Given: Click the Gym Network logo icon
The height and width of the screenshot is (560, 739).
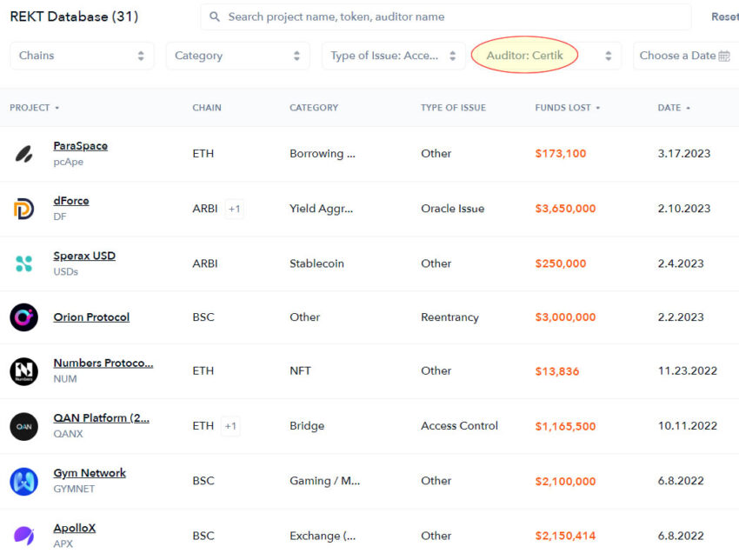Looking at the screenshot, I should tap(23, 481).
